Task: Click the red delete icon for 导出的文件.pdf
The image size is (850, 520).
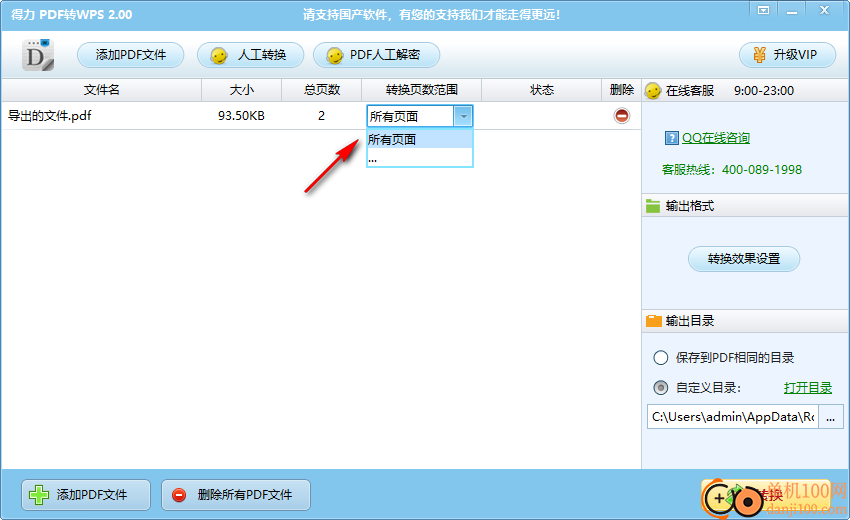Action: point(622,115)
